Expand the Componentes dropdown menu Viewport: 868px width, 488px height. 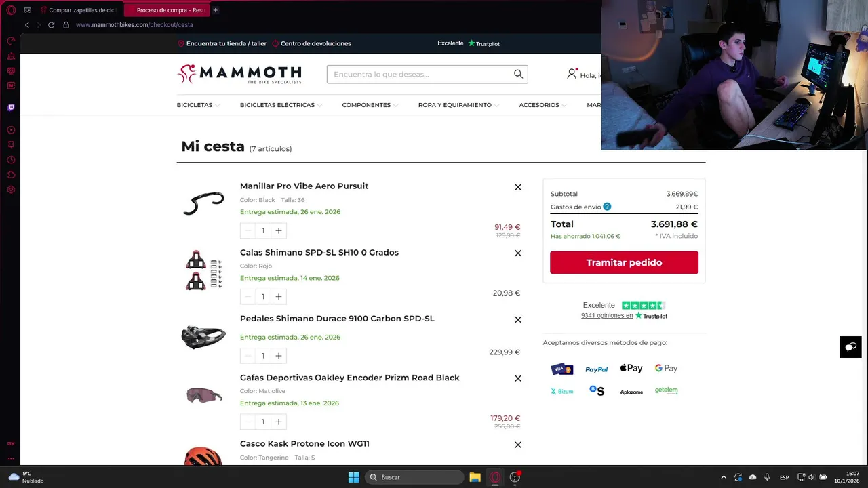370,105
